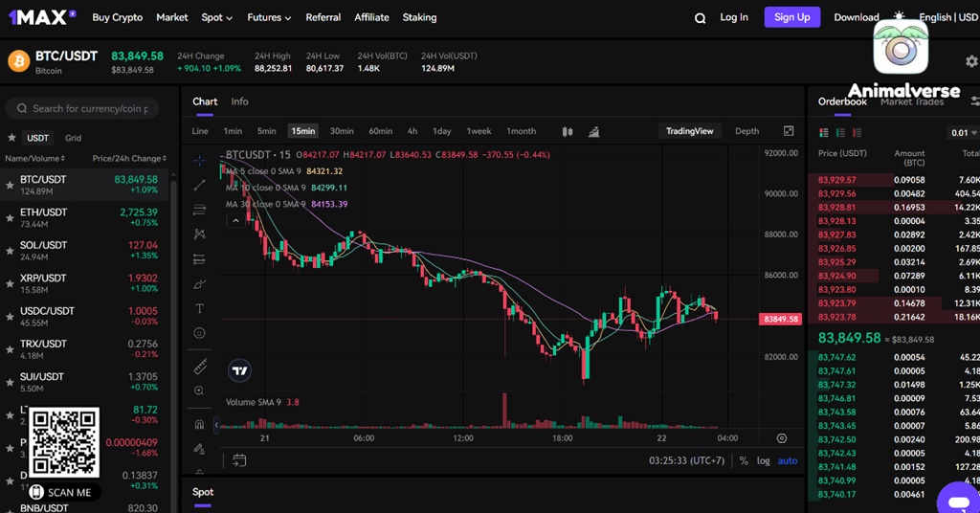Show asks only orderbook view
Viewport: 980px width, 513px height.
pos(857,132)
